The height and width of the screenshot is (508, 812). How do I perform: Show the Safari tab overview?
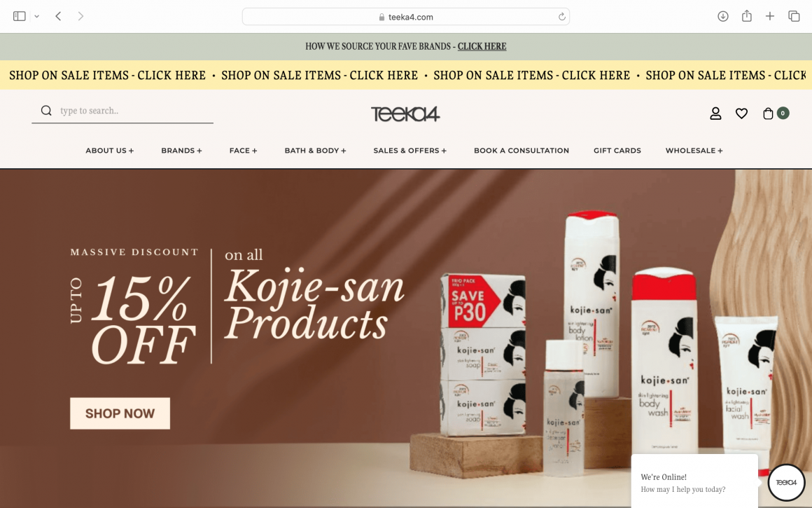point(794,17)
